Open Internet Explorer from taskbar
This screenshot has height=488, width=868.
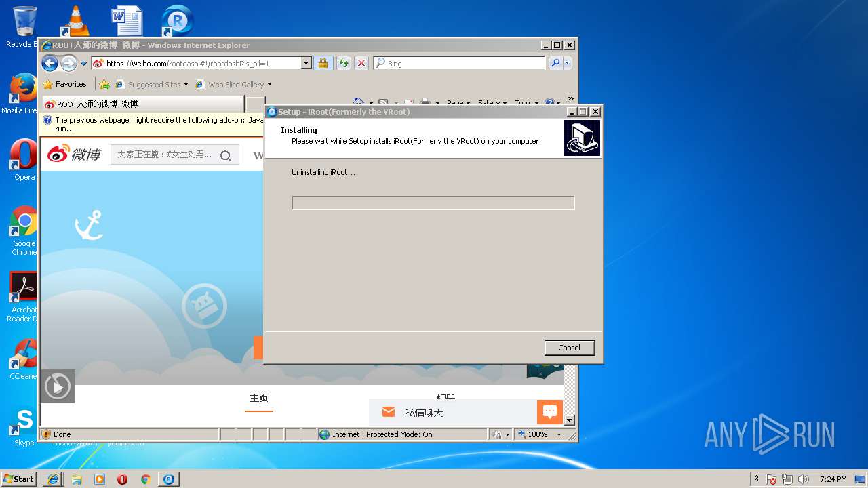[54, 479]
